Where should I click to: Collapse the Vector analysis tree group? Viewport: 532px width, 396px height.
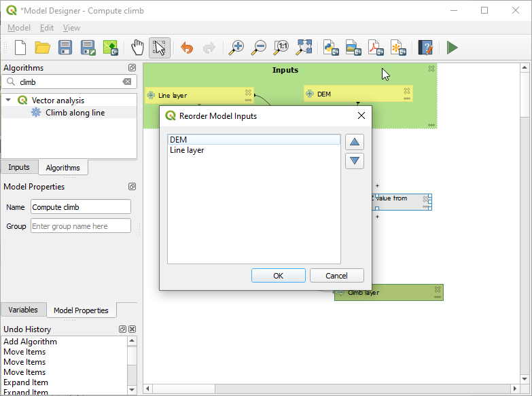pos(9,101)
